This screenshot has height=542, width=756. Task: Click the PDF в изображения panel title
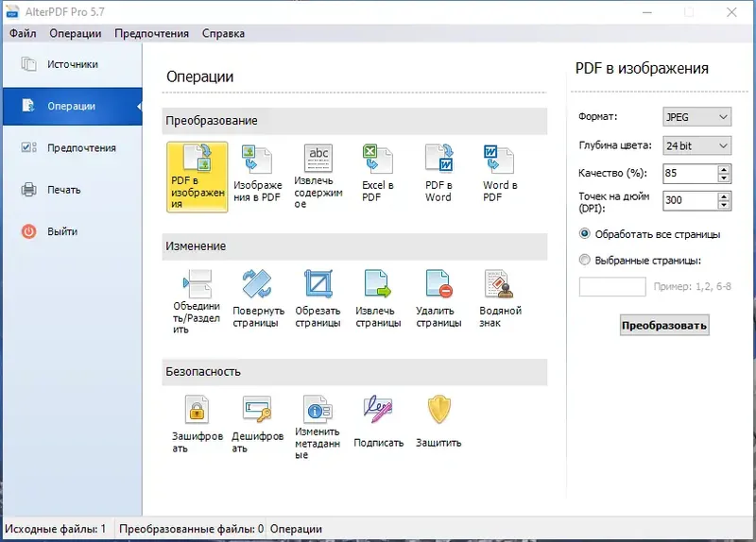642,68
